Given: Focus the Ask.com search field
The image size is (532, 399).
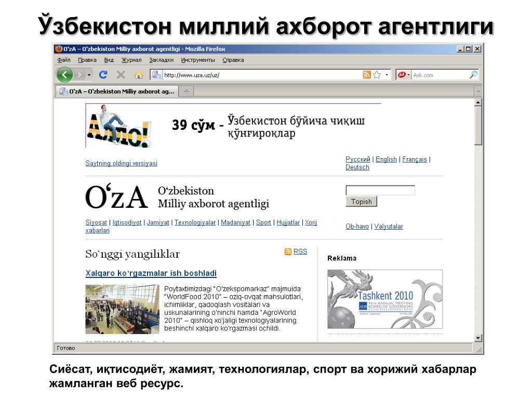Looking at the screenshot, I should [440, 75].
